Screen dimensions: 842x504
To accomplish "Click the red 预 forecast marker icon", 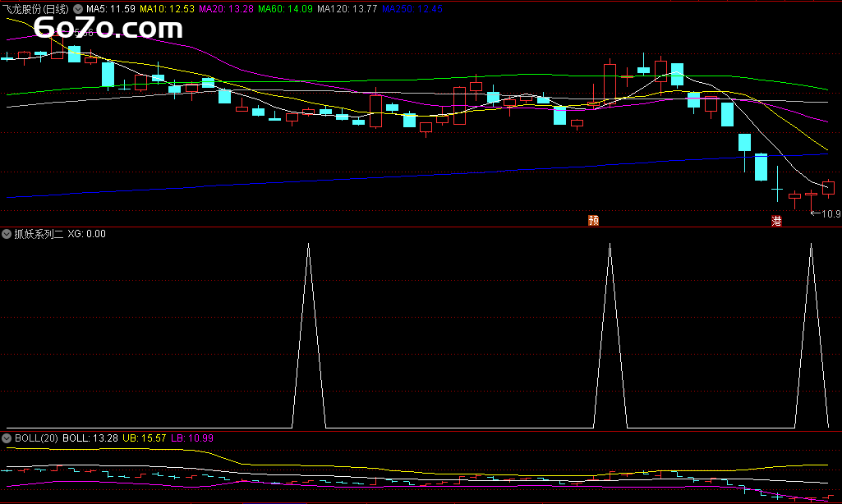I will pos(593,221).
